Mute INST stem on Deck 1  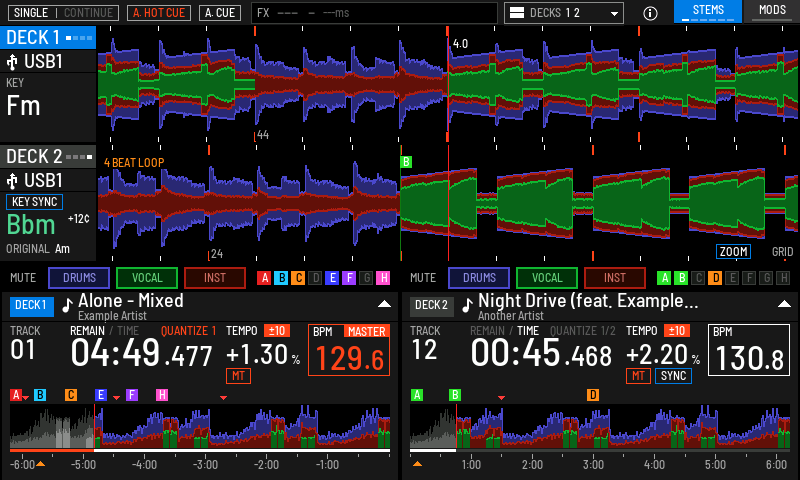215,278
